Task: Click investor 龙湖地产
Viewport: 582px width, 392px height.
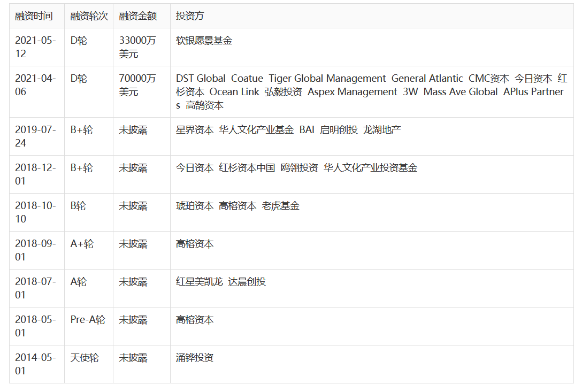Action: click(x=381, y=129)
